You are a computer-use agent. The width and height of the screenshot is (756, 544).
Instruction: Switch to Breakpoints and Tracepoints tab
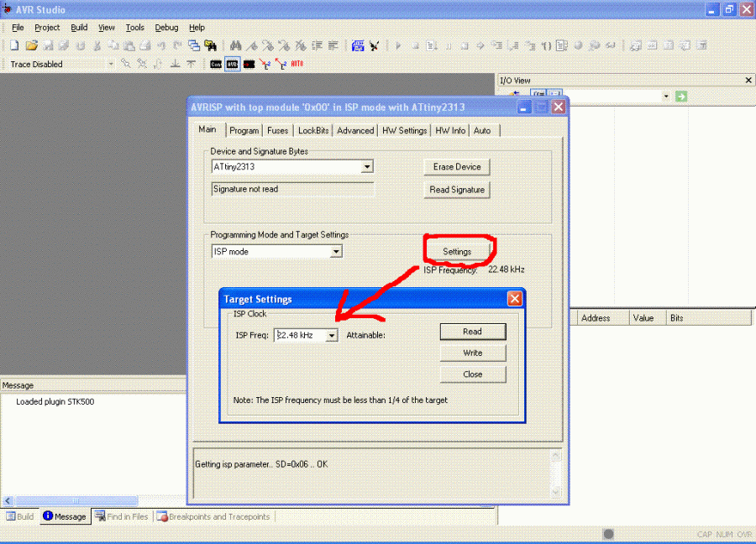(213, 516)
